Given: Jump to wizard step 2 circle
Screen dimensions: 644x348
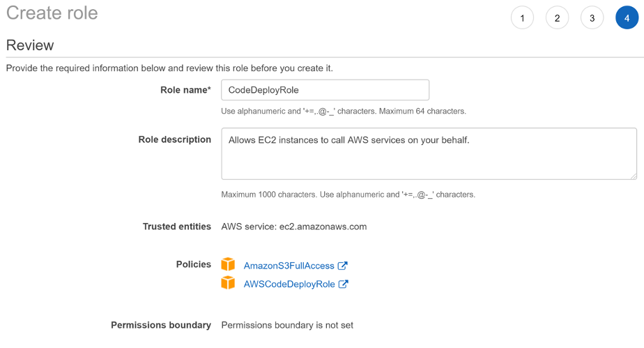Looking at the screenshot, I should [x=557, y=17].
